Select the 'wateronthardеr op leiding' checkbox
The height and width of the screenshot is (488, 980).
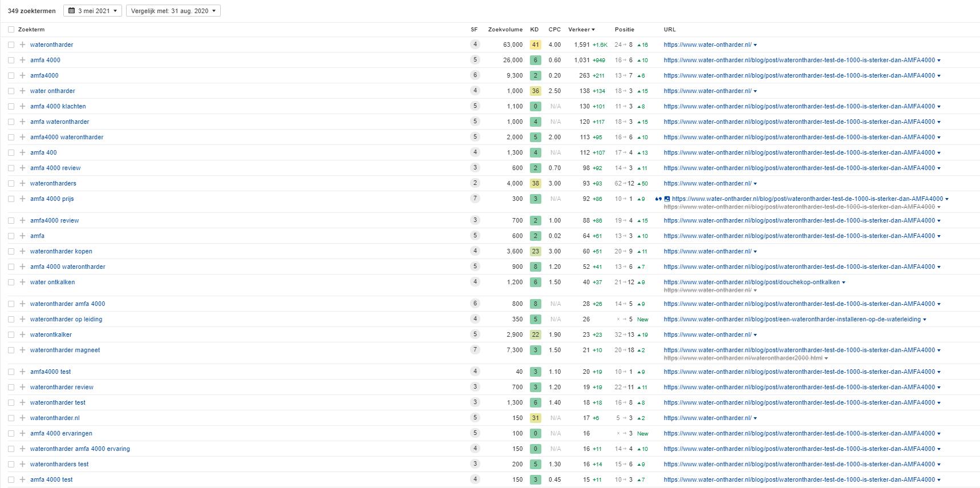tap(11, 319)
